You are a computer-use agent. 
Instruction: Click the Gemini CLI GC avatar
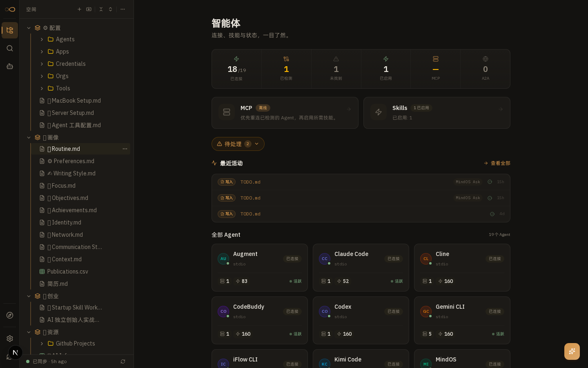[426, 312]
